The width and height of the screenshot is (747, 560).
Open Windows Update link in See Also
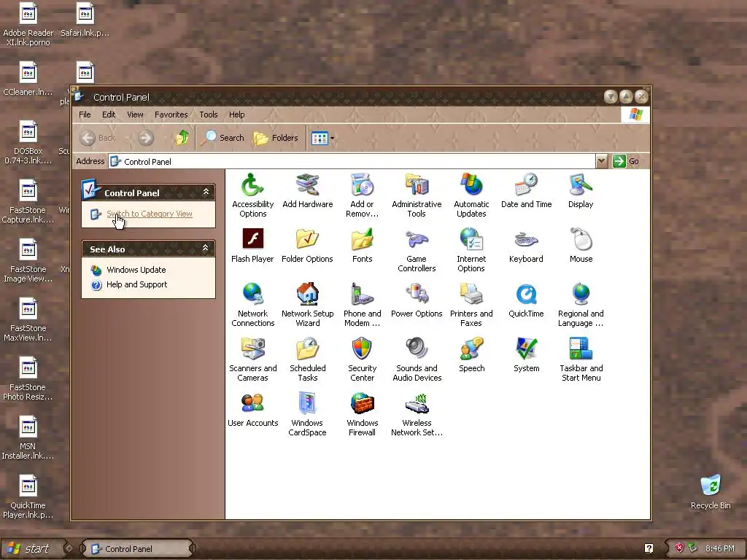tap(136, 270)
